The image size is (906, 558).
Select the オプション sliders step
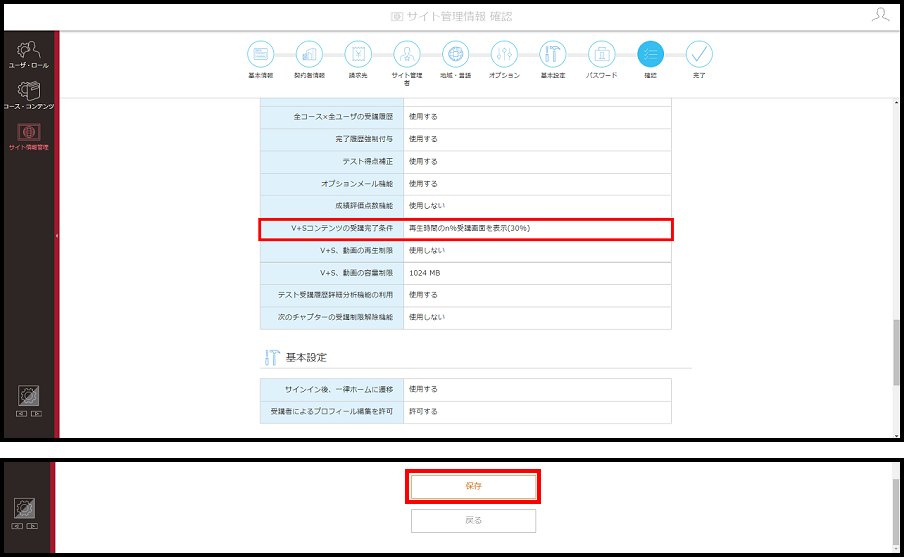[x=504, y=54]
